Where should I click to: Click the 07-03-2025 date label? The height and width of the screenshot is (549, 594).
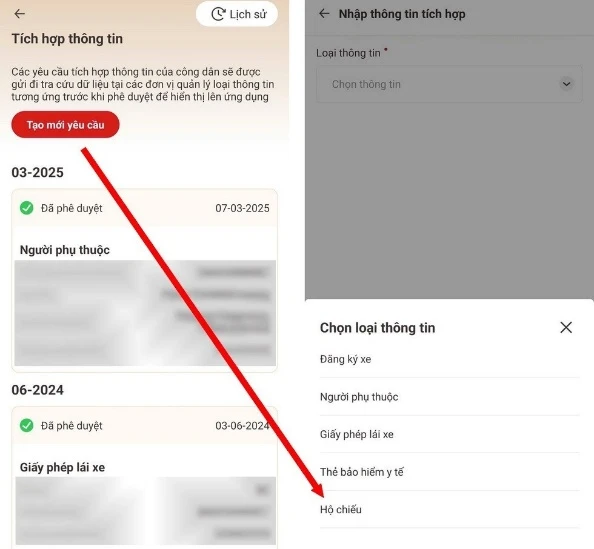(x=242, y=208)
